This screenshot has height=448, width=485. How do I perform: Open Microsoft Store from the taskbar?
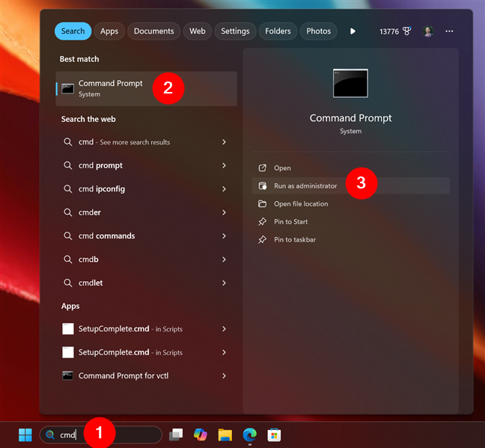274,435
